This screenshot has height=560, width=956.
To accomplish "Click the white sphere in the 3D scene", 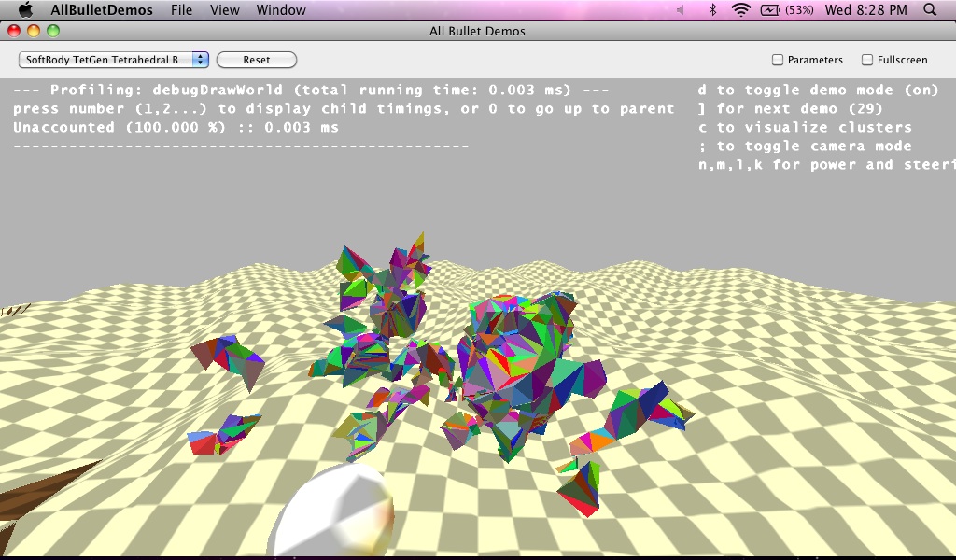I will [331, 511].
